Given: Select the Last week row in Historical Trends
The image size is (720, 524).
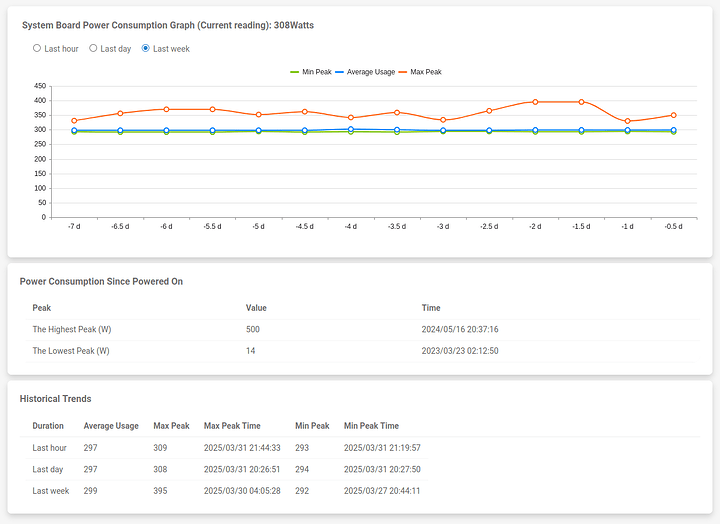Looking at the screenshot, I should [360, 491].
